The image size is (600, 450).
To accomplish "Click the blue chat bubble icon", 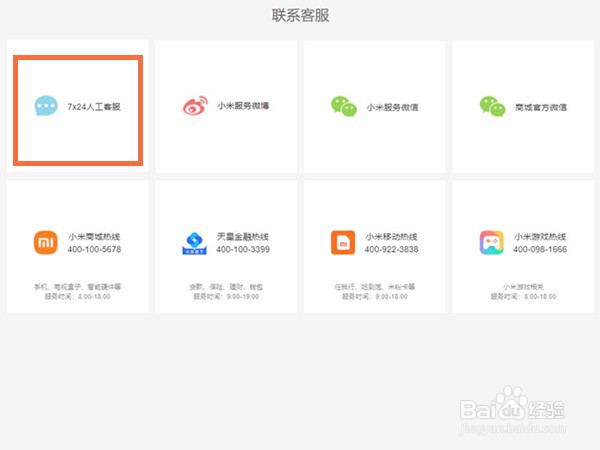I will [x=46, y=106].
